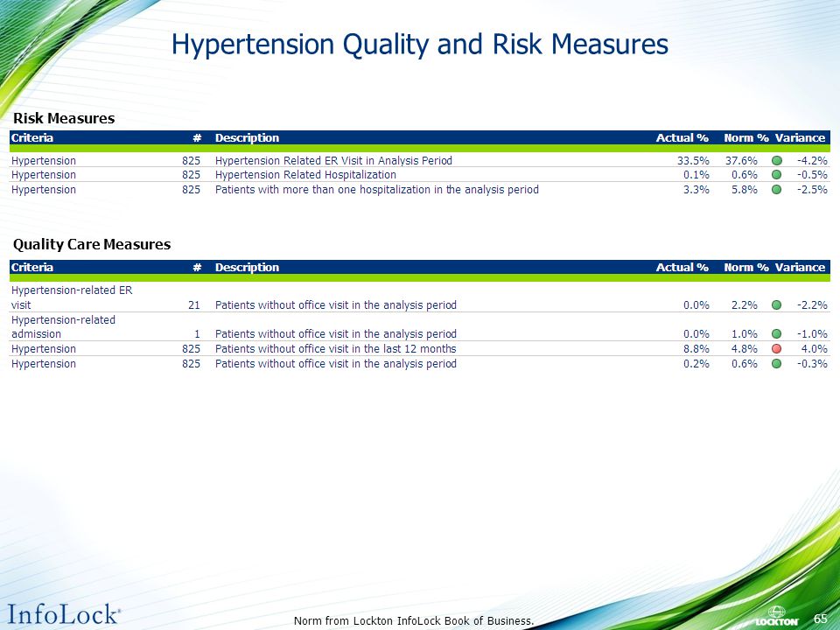
Task: Select the slide title Hypertension Quality and Risk Measures
Action: (420, 45)
